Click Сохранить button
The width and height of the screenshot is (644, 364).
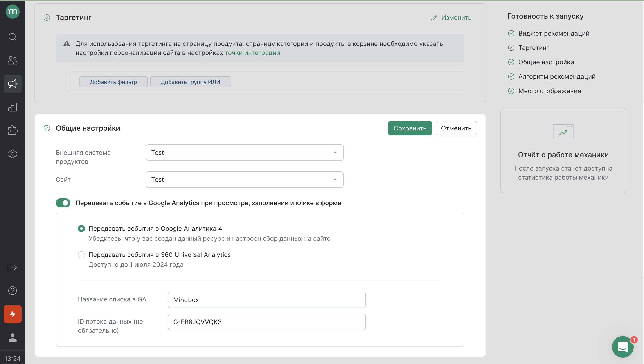coord(410,128)
